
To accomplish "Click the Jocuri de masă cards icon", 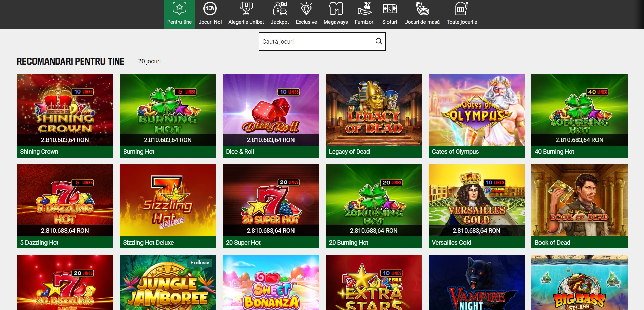I will pos(422,8).
